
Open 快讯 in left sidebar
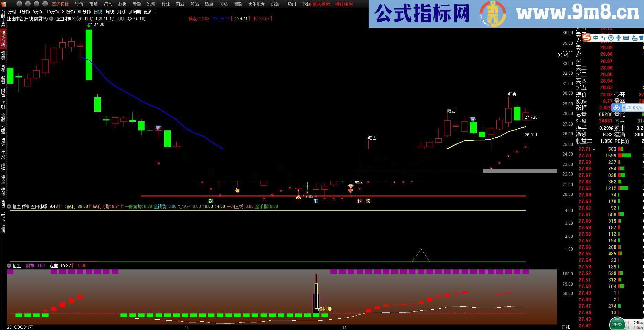pyautogui.click(x=3, y=191)
